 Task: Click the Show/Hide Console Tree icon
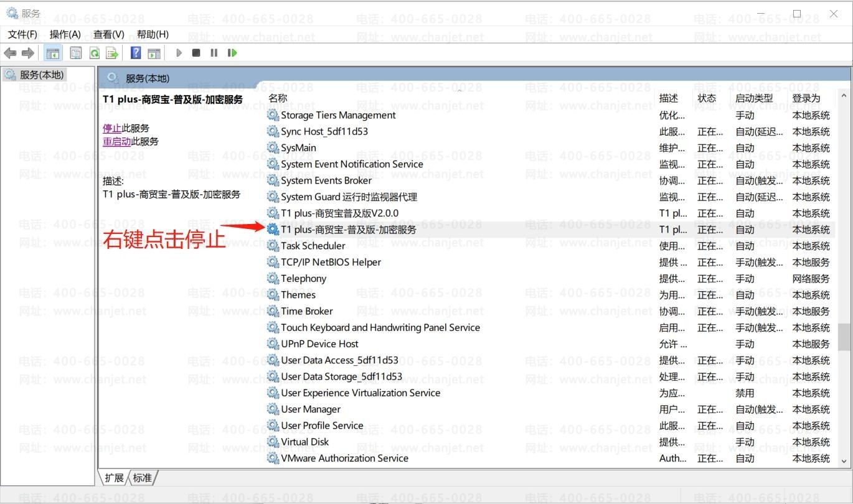point(53,54)
